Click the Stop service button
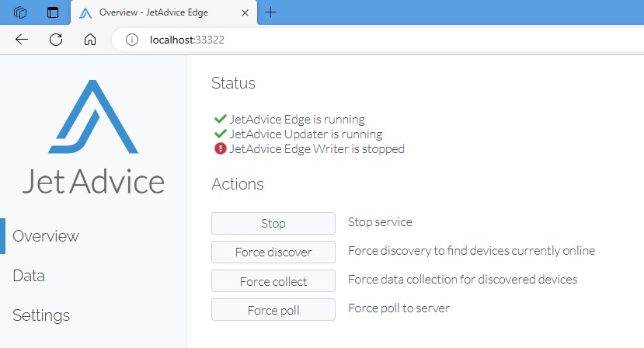The width and height of the screenshot is (644, 348). (273, 223)
